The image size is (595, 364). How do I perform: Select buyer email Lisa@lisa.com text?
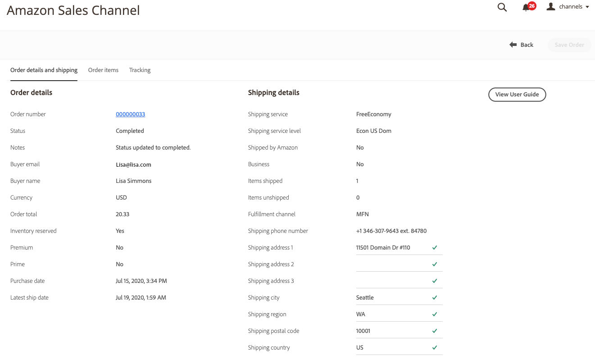tap(133, 164)
